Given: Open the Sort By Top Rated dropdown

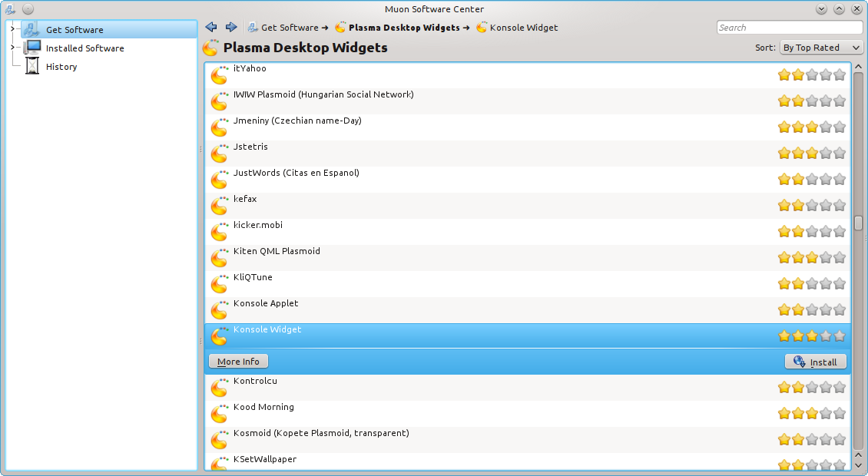Looking at the screenshot, I should point(821,48).
